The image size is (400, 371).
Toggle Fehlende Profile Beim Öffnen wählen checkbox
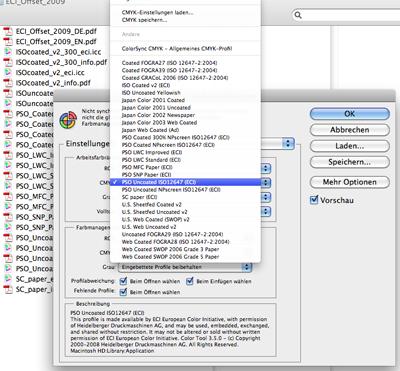(123, 292)
